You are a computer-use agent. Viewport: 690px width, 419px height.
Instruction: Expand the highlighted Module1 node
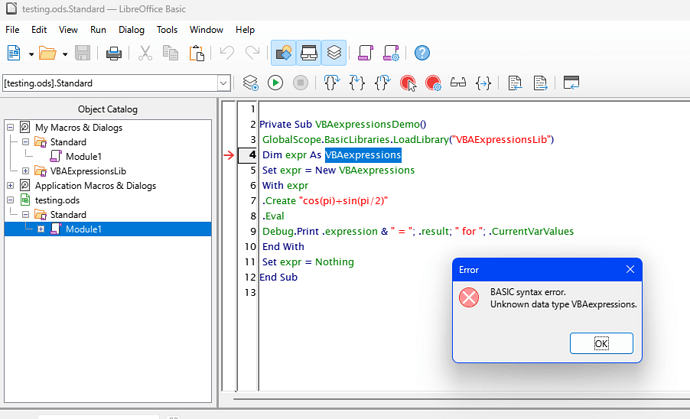(x=41, y=229)
